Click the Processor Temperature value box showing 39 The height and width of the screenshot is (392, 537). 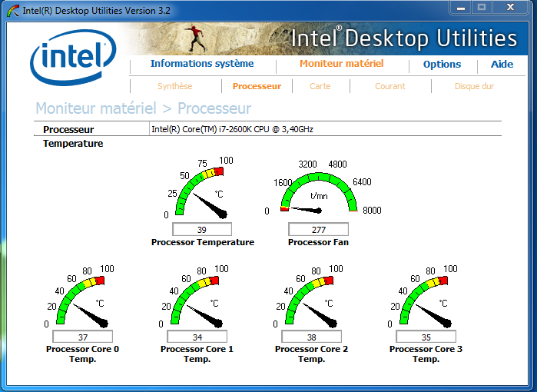coord(202,230)
